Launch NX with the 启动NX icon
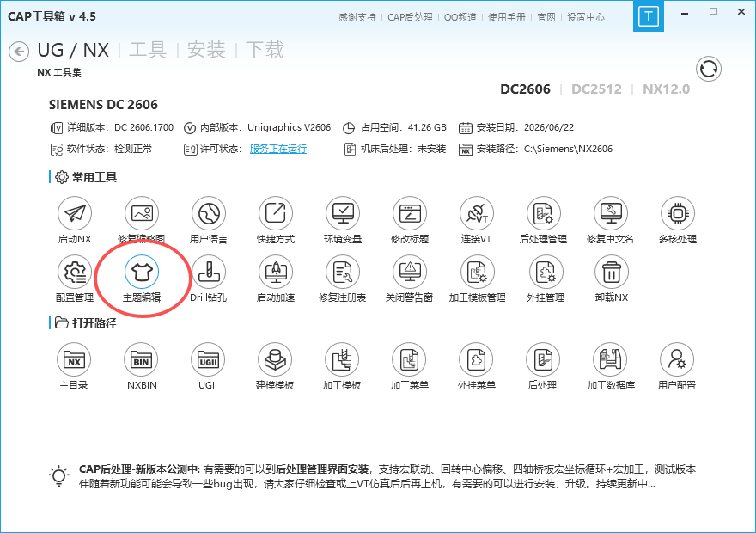The image size is (756, 533). 75,213
